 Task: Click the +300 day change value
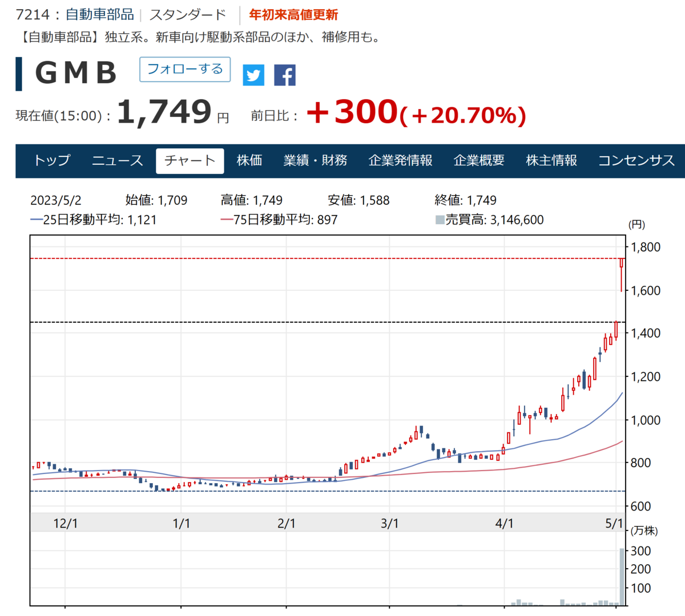click(x=352, y=112)
